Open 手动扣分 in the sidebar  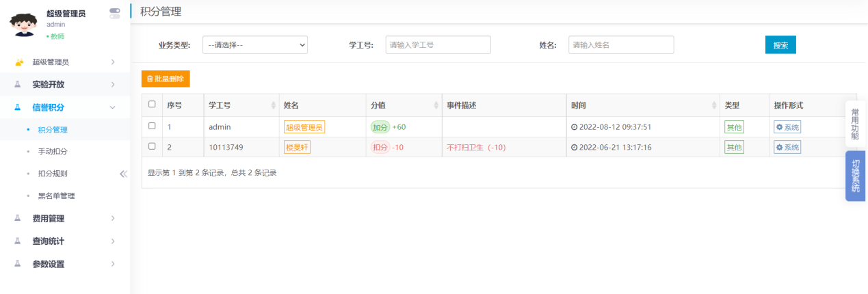pyautogui.click(x=53, y=151)
